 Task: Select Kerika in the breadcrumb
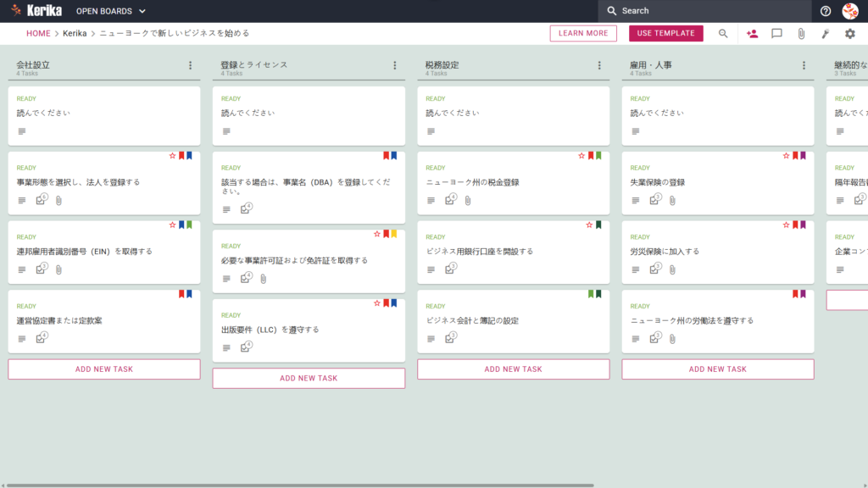pos(75,33)
